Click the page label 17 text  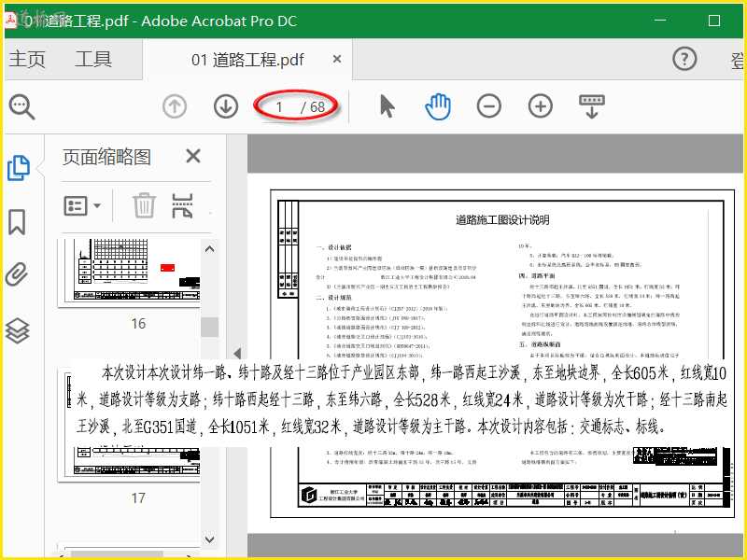[138, 498]
